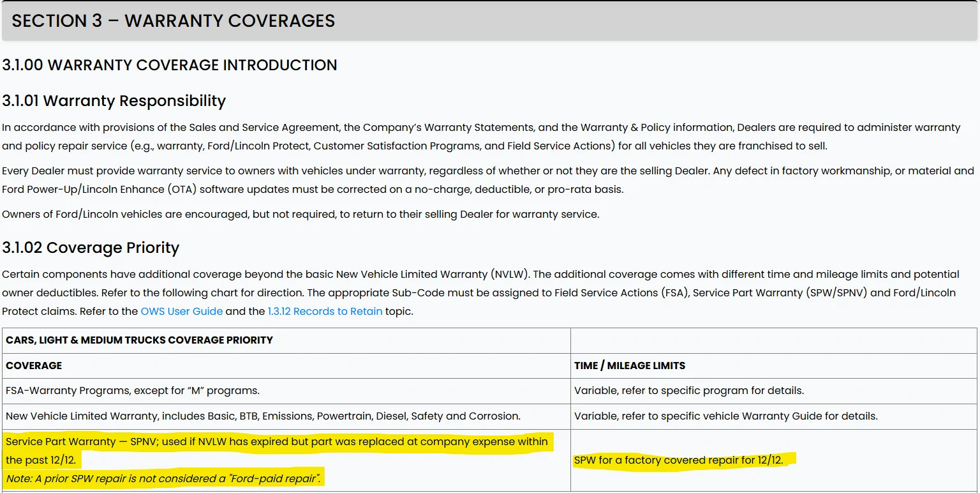980x493 pixels.
Task: Click the Cars, Light & Medium Trucks table title
Action: tap(139, 340)
